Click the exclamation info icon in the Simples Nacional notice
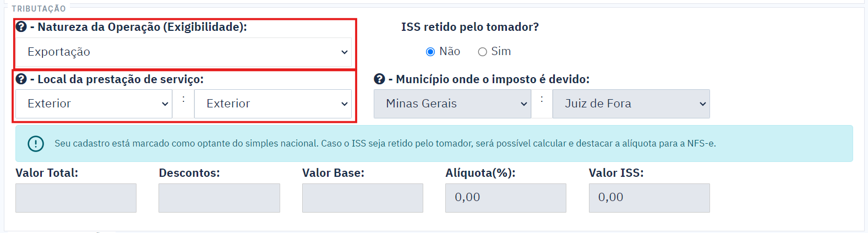The image size is (868, 233). [36, 144]
